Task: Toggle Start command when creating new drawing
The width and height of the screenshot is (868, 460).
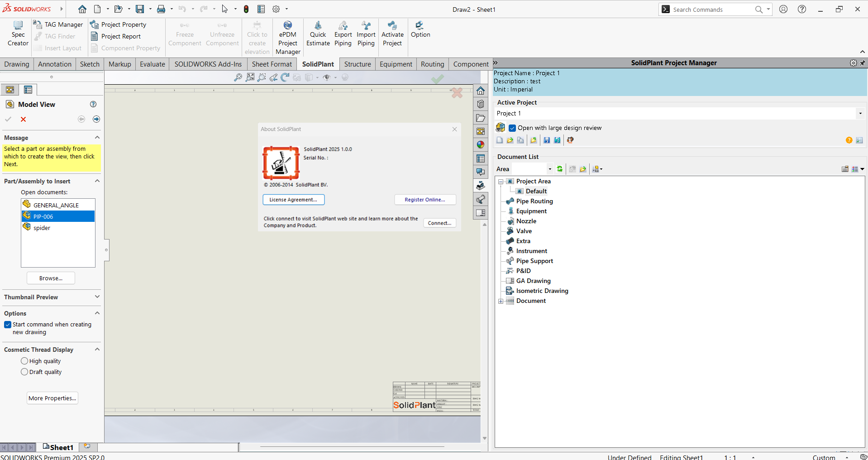Action: (8, 325)
